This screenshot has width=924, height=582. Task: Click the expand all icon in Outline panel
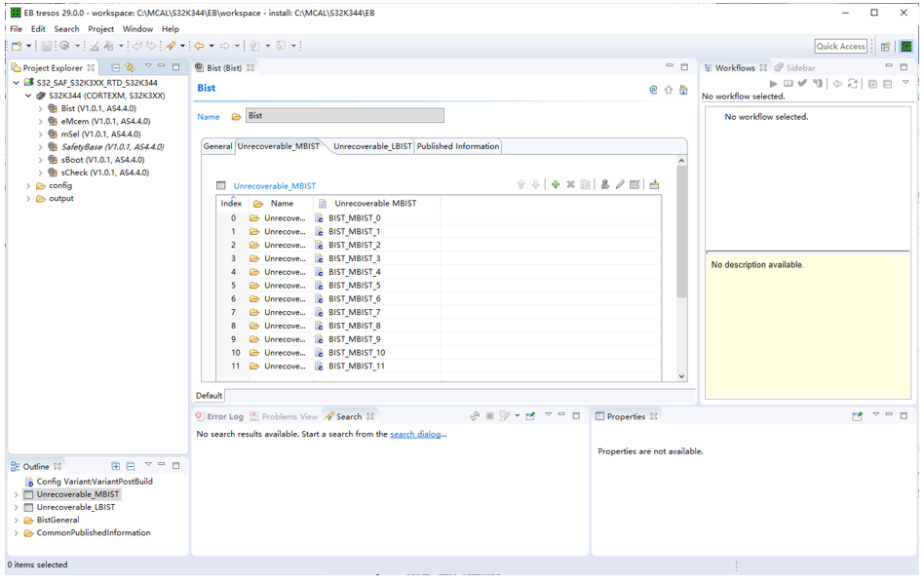click(116, 466)
